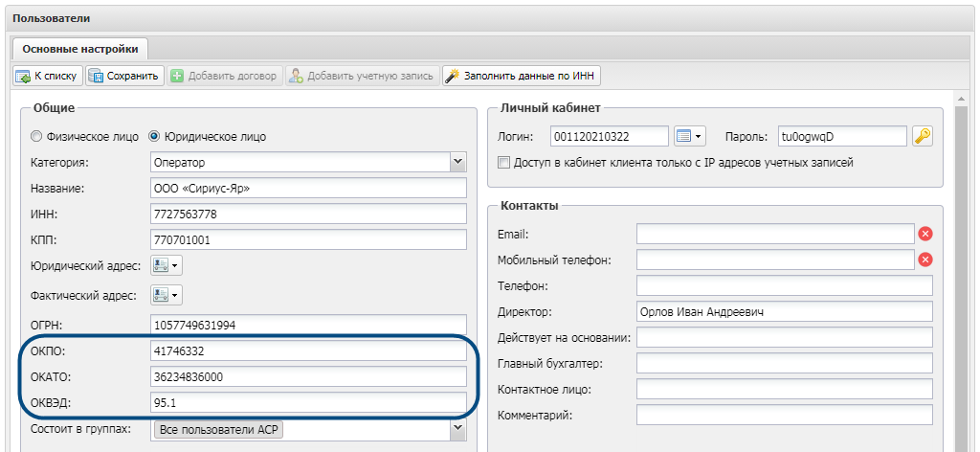Viewport: 980px width, 452px height.
Task: Select the Юридическое лицо radio button
Action: [153, 136]
